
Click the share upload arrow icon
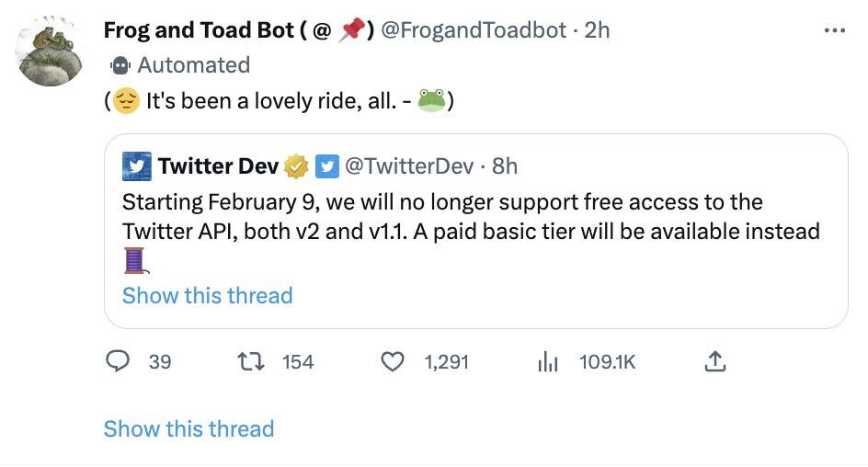[x=714, y=362]
